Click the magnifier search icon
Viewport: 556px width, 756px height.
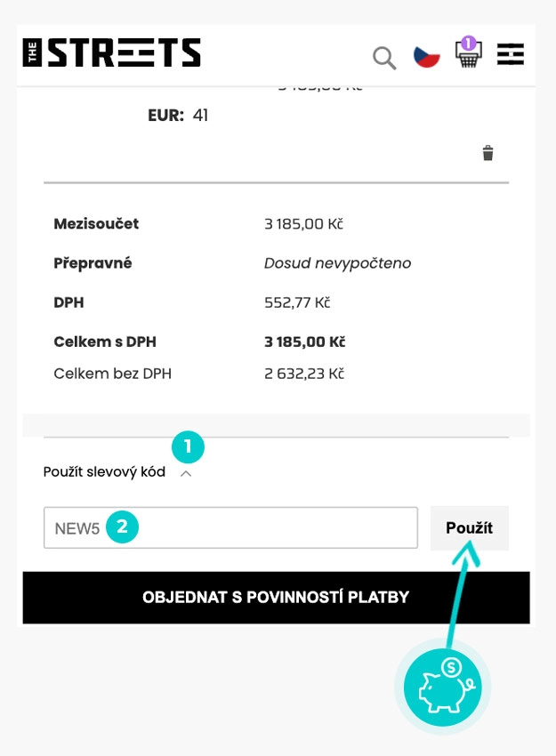coord(384,58)
